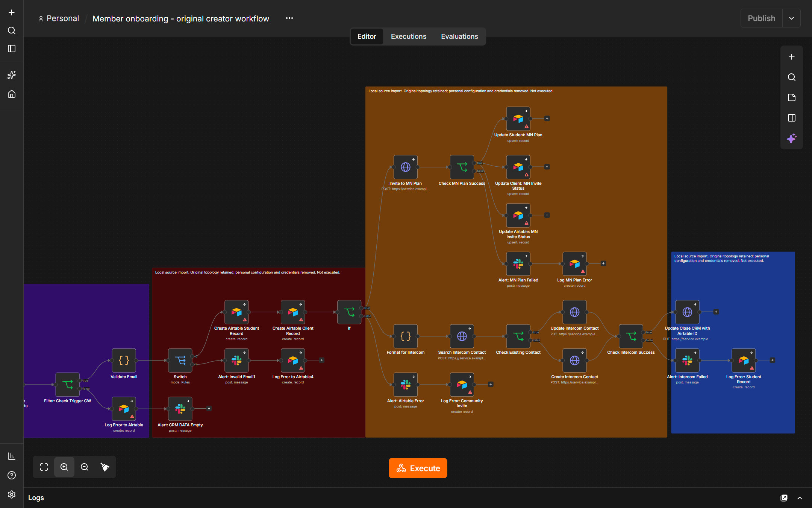
Task: Select the Editor tab
Action: [x=367, y=37]
